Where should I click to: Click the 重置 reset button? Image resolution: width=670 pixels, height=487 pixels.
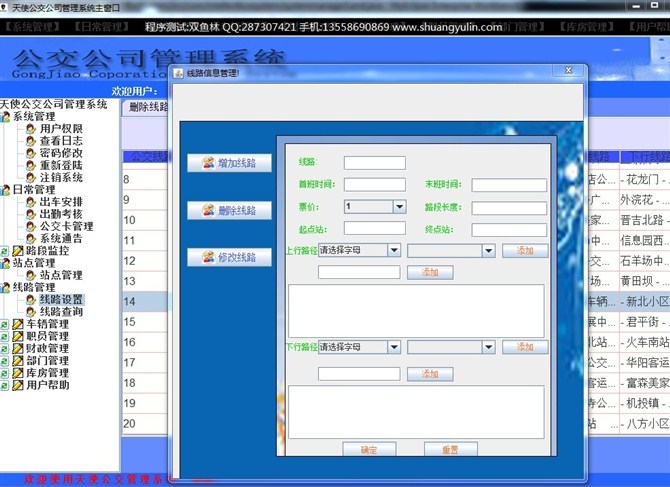[449, 450]
